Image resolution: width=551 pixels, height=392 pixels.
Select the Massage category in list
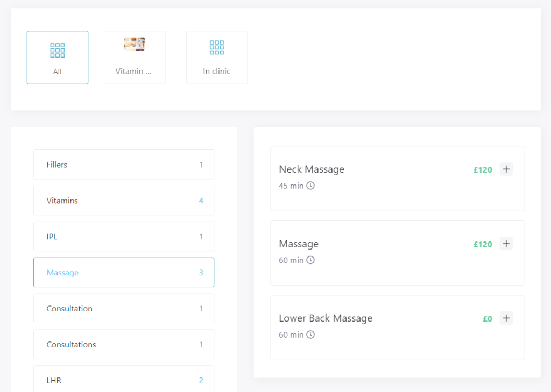click(x=124, y=273)
